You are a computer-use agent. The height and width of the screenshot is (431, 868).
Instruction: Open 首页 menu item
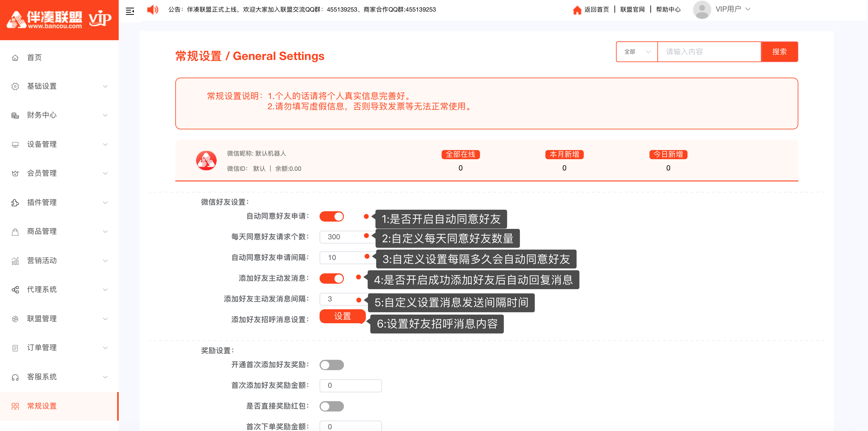59,58
